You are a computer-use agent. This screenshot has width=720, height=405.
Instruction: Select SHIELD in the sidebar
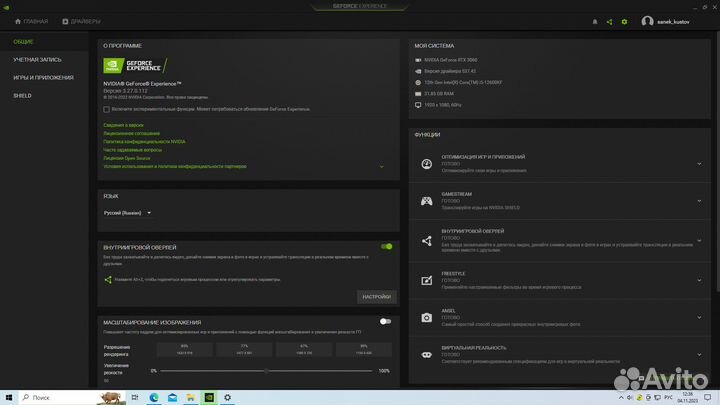(x=22, y=96)
